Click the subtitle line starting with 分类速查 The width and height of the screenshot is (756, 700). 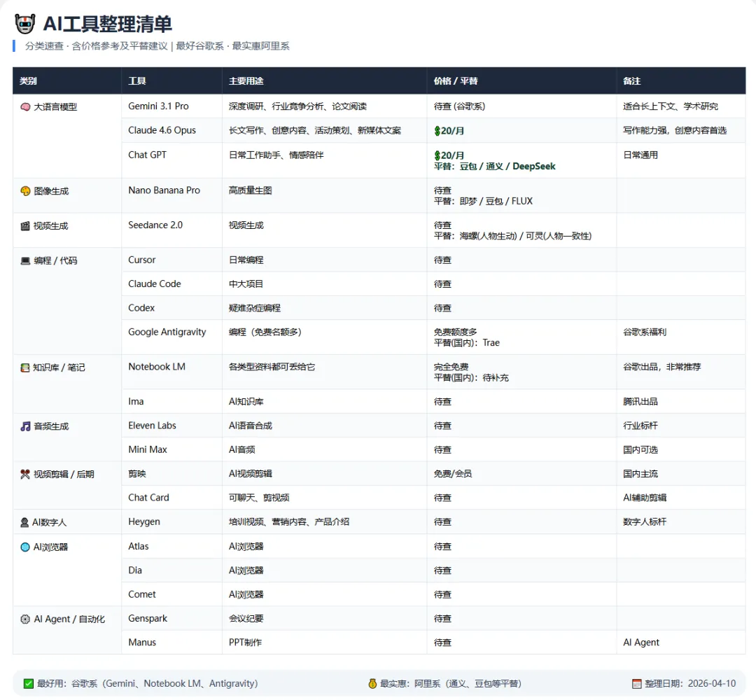coord(157,46)
